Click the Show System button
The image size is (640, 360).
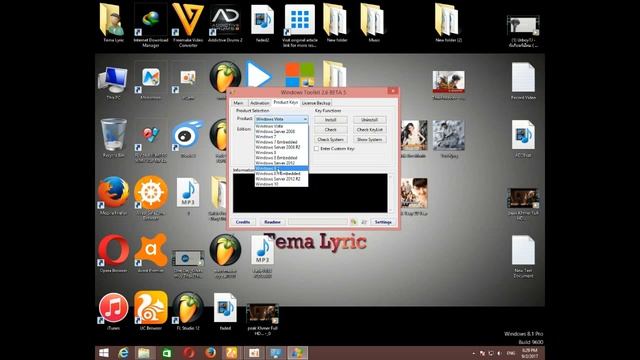tap(369, 140)
